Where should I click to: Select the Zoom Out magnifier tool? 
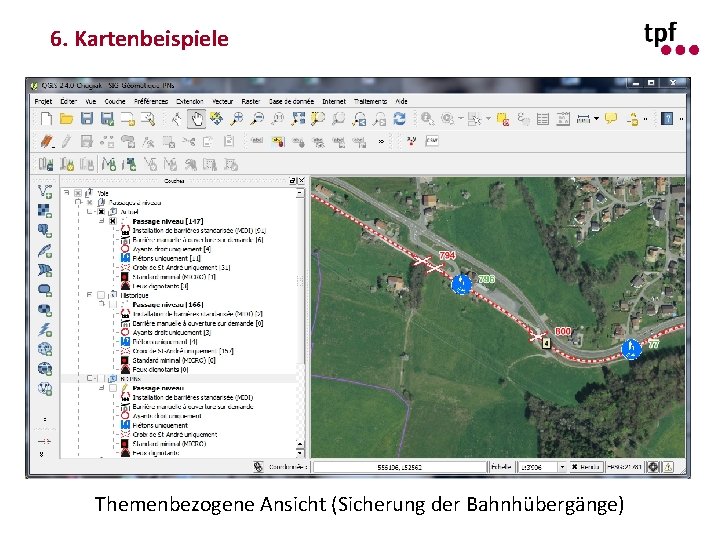tap(257, 119)
